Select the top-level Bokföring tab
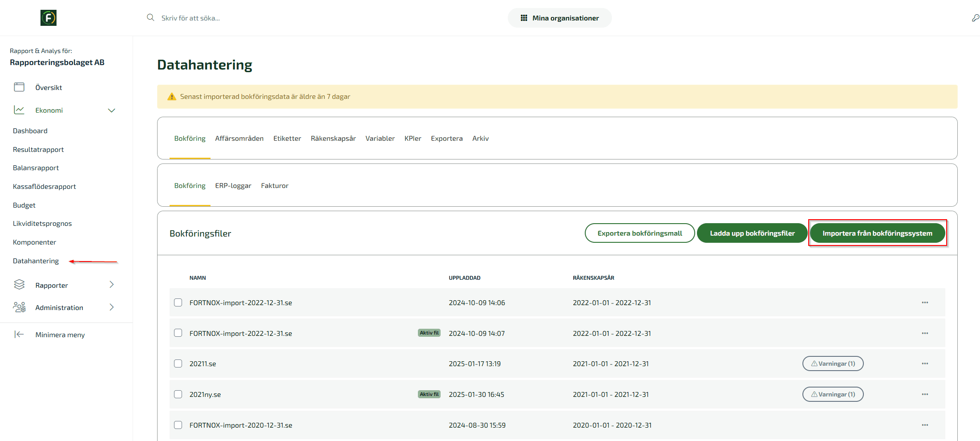 coord(190,139)
